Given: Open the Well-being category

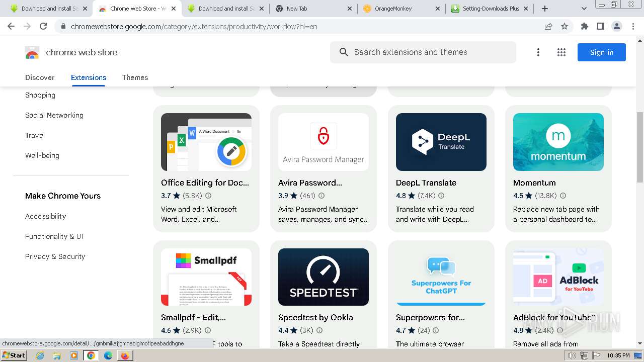Looking at the screenshot, I should point(42,155).
